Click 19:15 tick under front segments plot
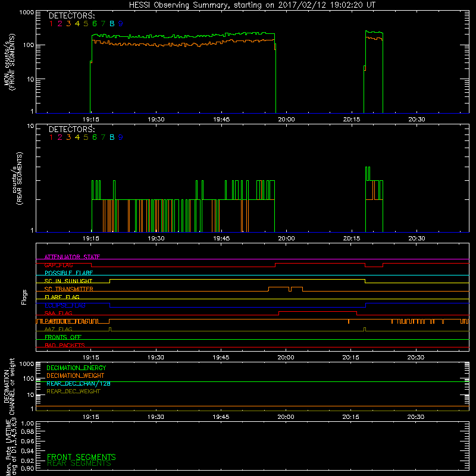Viewport: 476px width, 476px height. click(x=91, y=120)
